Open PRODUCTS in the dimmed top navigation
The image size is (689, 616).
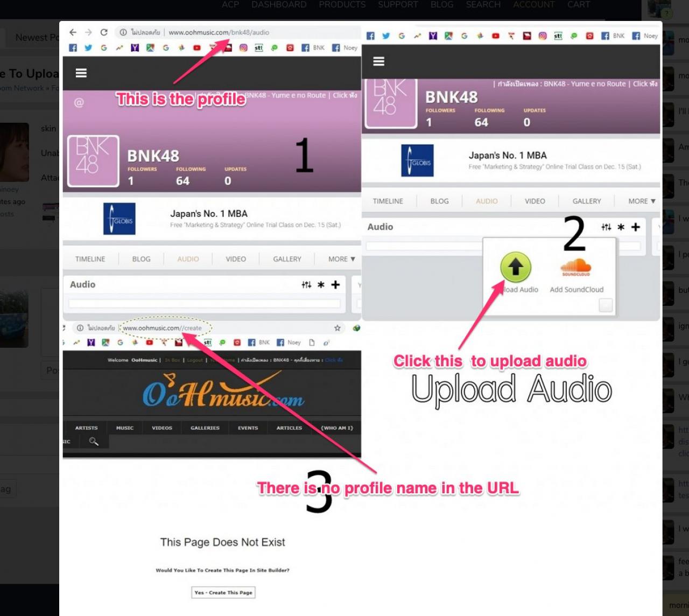[x=342, y=5]
